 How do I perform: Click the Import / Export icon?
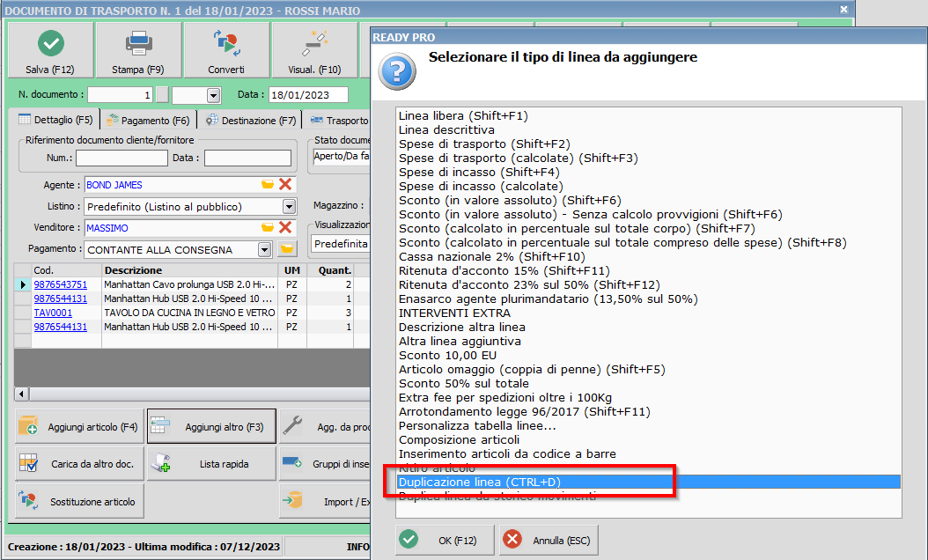292,500
